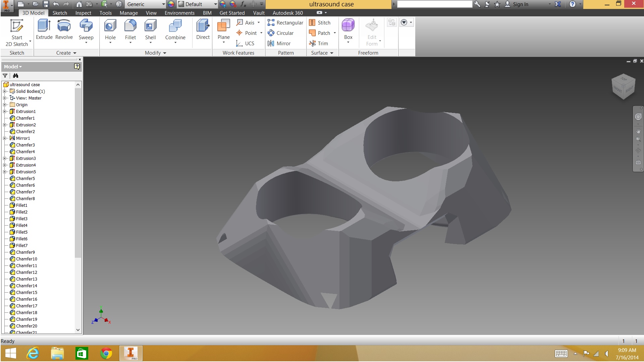Select the Extrude tool
The width and height of the screenshot is (644, 362).
click(44, 30)
